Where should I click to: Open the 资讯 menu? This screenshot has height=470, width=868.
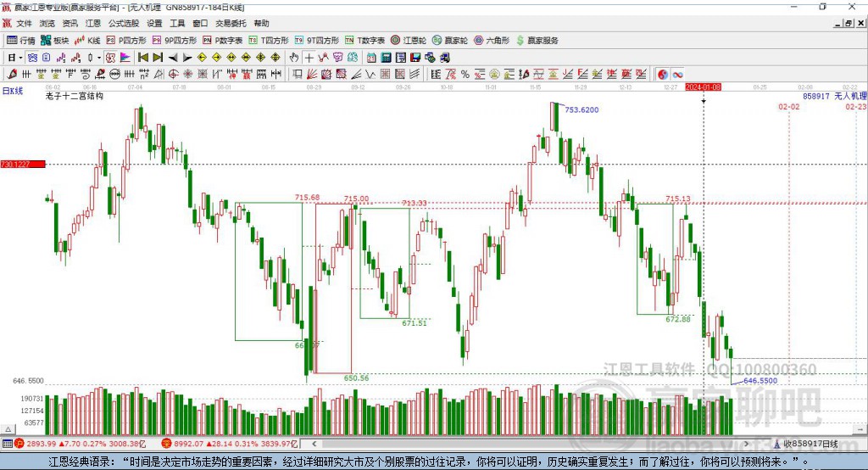coord(70,23)
